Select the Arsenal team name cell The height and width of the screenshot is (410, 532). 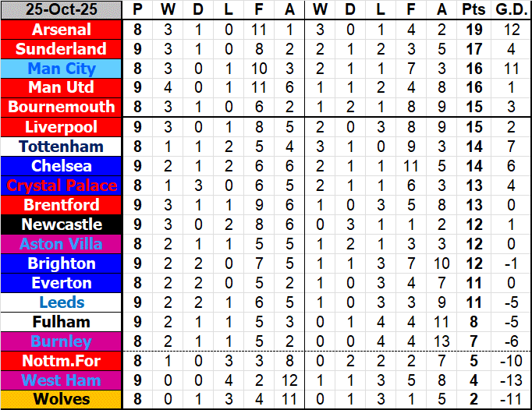62,30
